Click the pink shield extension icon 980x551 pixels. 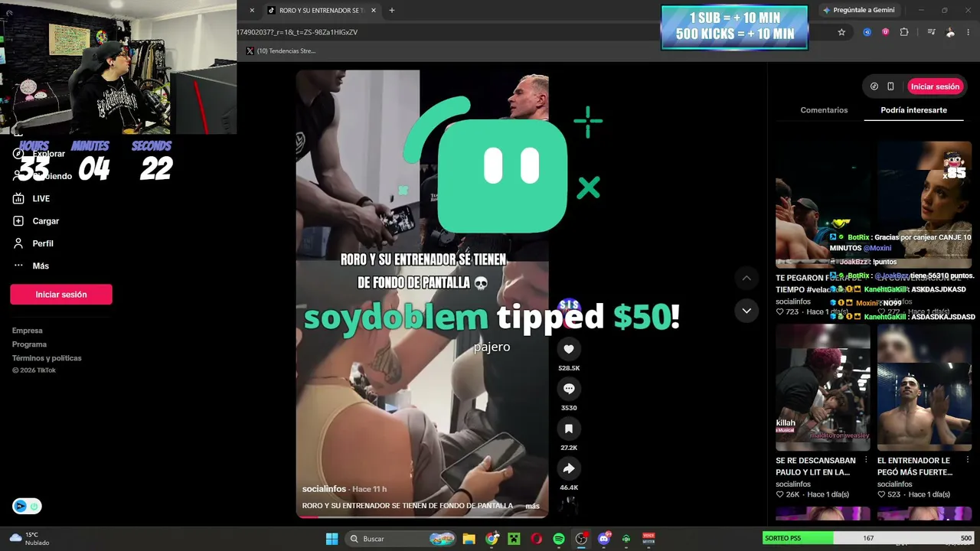click(885, 32)
